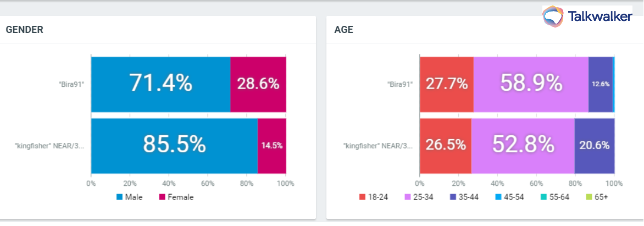Image resolution: width=644 pixels, height=226 pixels.
Task: Click the 25-34 legend color swatch
Action: pyautogui.click(x=408, y=197)
